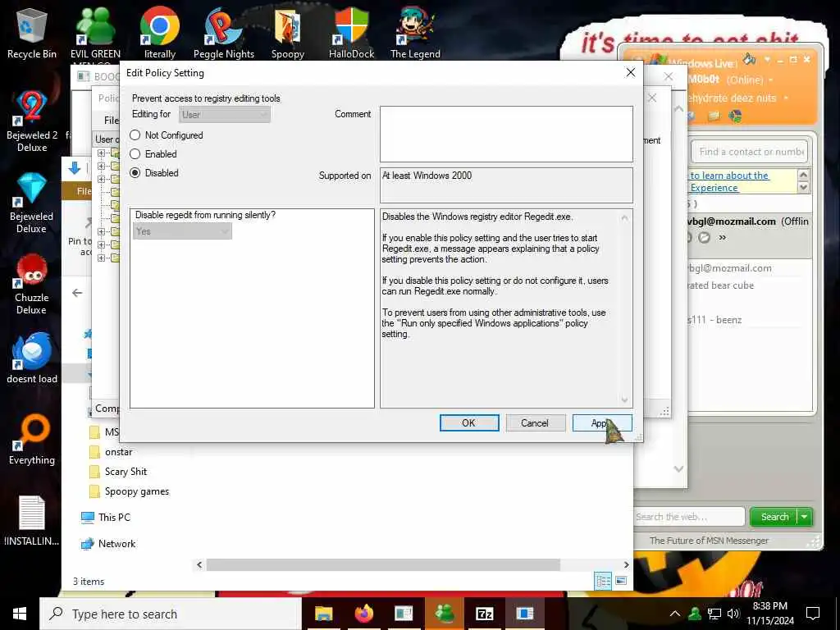Select This PC in Explorer navigation

tap(106, 518)
